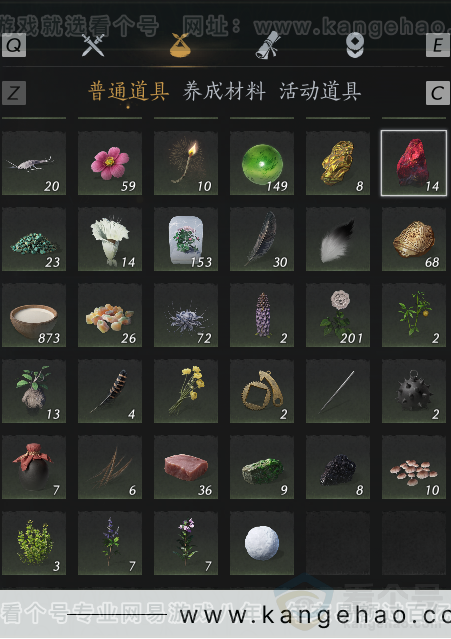This screenshot has width=451, height=639.
Task: Click the Q previous-category key button
Action: click(x=14, y=45)
